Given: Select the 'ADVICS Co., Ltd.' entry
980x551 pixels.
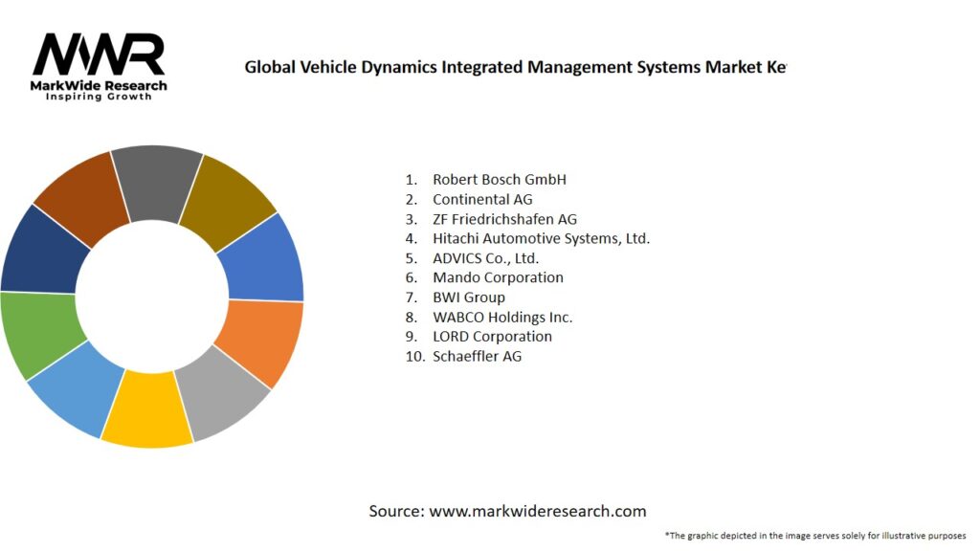Looking at the screenshot, I should point(485,258).
